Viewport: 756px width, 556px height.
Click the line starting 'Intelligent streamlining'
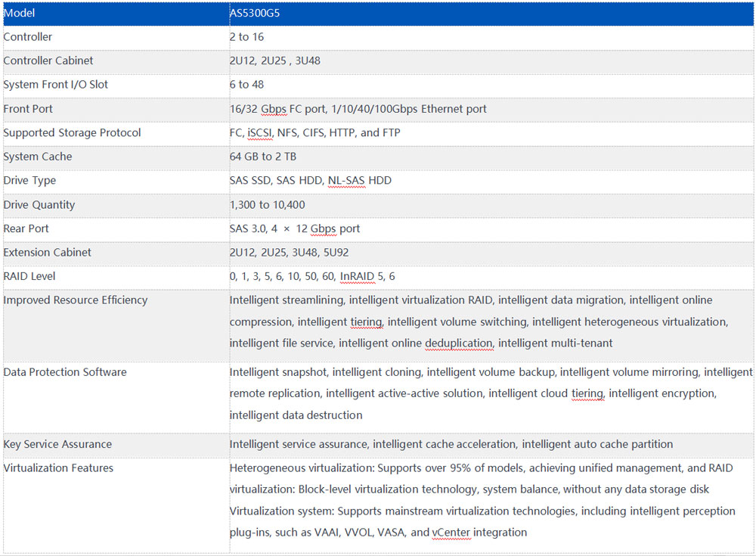[x=471, y=300]
